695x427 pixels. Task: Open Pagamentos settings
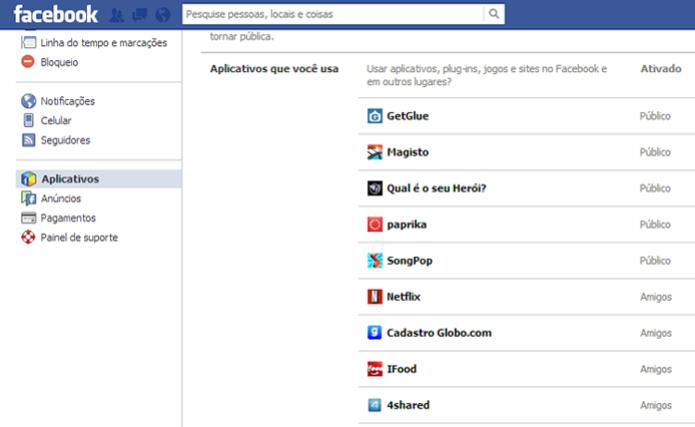68,218
